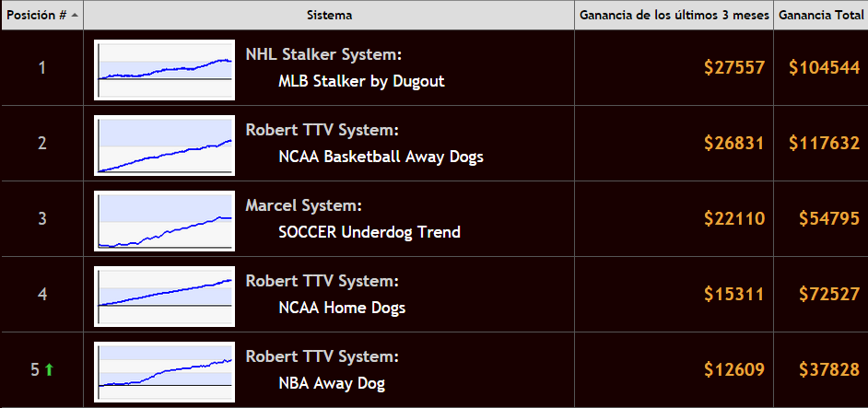868x408 pixels.
Task: Click the $117632 total profit value
Action: (x=825, y=144)
